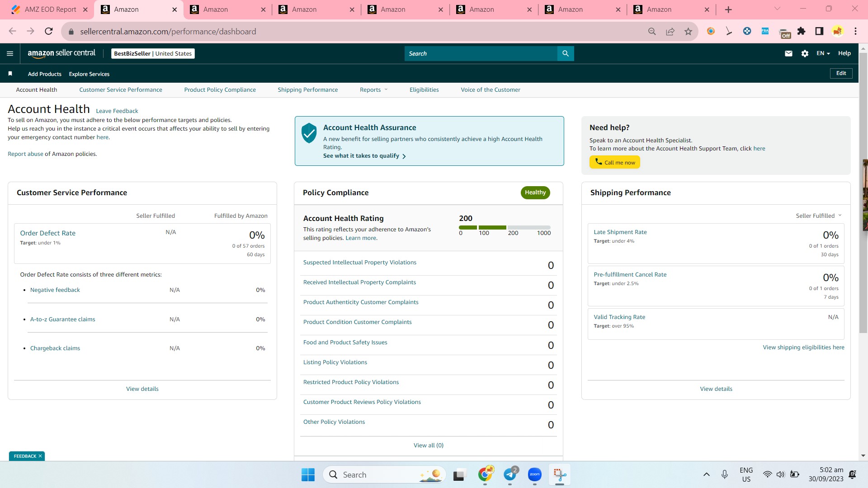Click the browser zoom magnifier icon

652,31
